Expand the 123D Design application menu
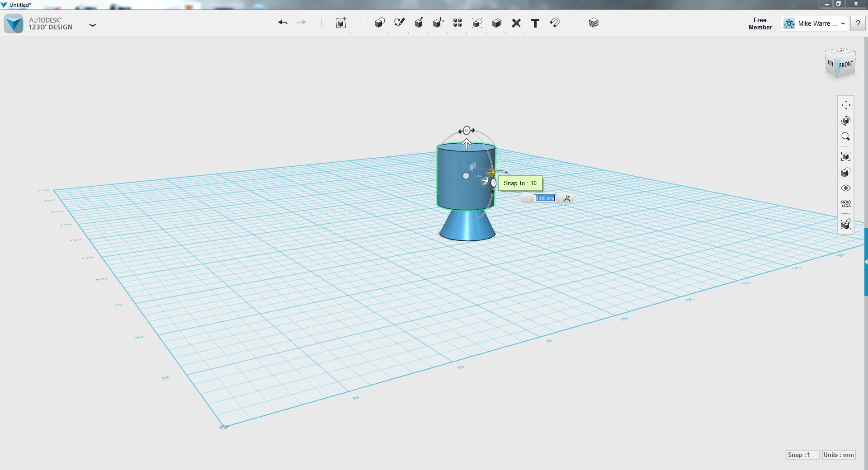868x470 pixels. (x=93, y=25)
